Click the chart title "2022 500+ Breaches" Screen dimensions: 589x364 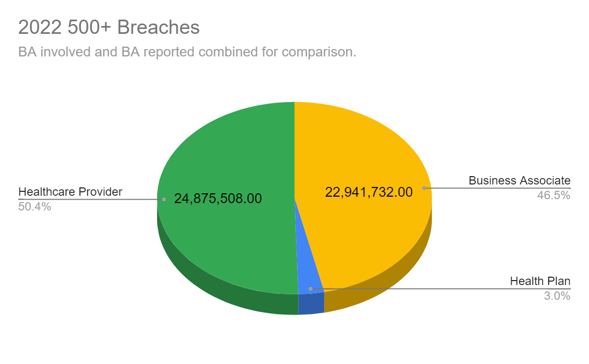[x=109, y=27]
